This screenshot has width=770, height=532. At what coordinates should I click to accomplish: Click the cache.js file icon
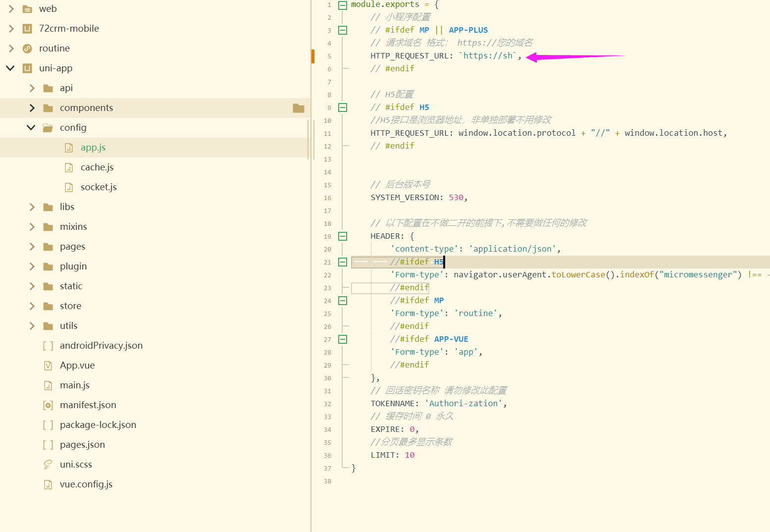click(69, 167)
